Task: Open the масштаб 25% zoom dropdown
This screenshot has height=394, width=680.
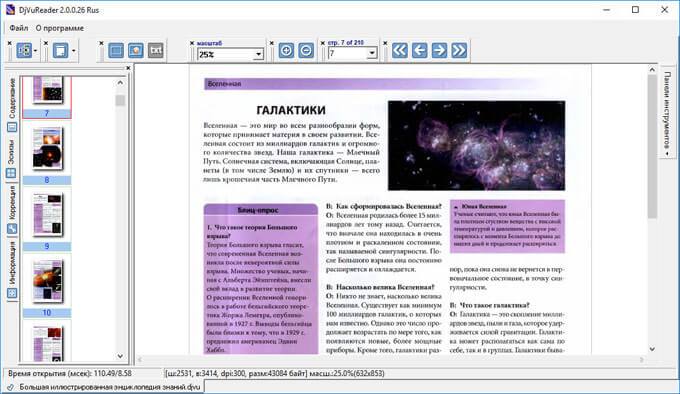Action: (x=258, y=55)
